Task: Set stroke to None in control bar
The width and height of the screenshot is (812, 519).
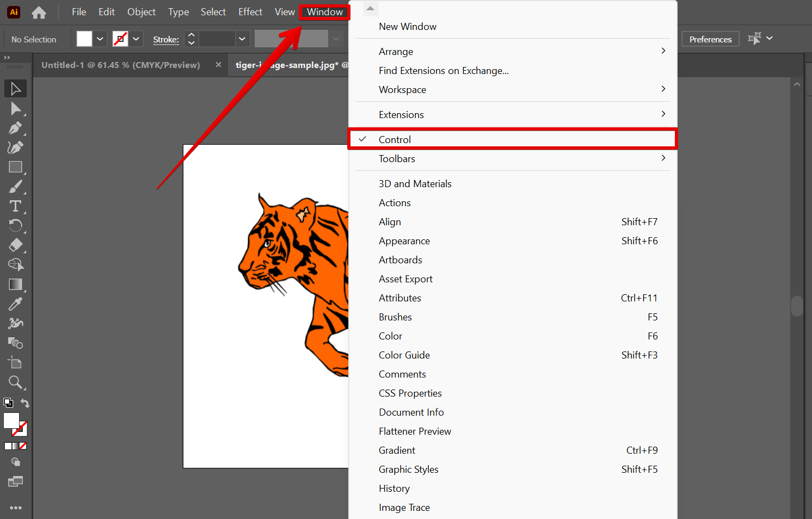Action: (x=121, y=39)
